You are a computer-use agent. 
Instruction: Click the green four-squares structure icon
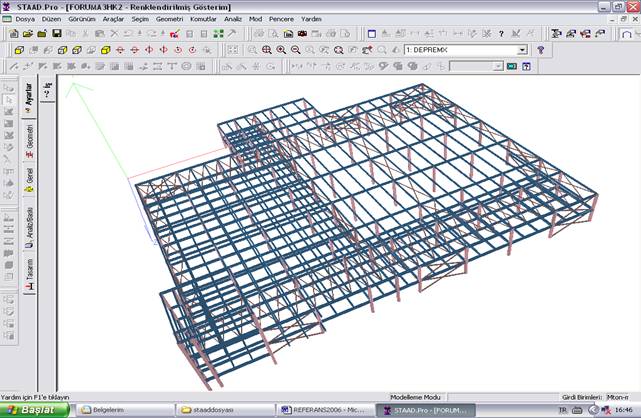tap(218, 33)
